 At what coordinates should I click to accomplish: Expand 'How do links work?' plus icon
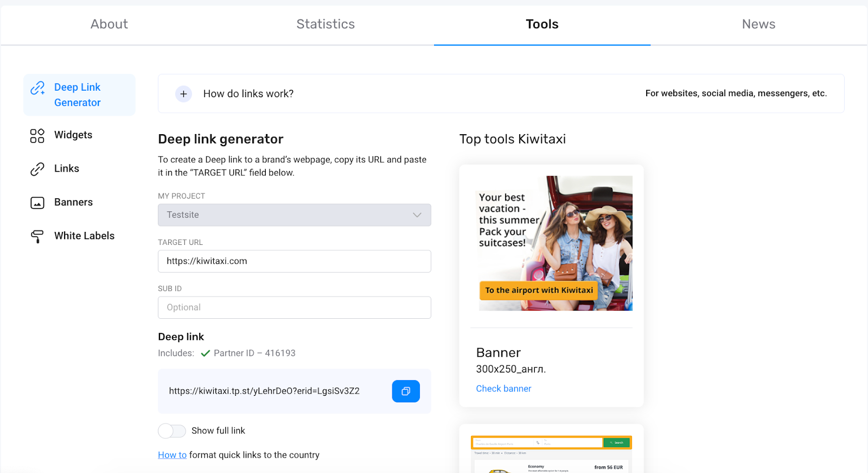(183, 94)
